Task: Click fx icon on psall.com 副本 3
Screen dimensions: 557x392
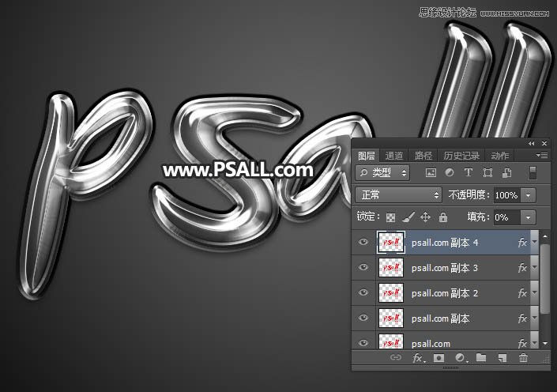Action: 522,268
